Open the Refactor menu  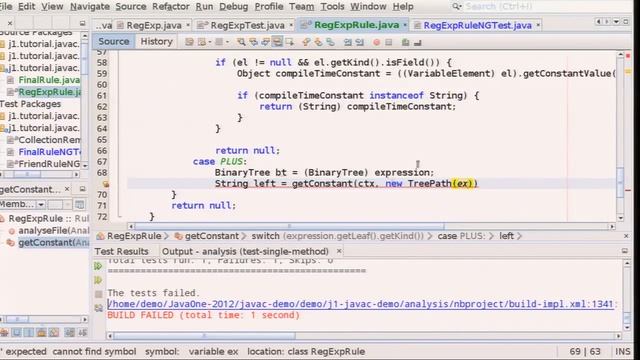171,7
